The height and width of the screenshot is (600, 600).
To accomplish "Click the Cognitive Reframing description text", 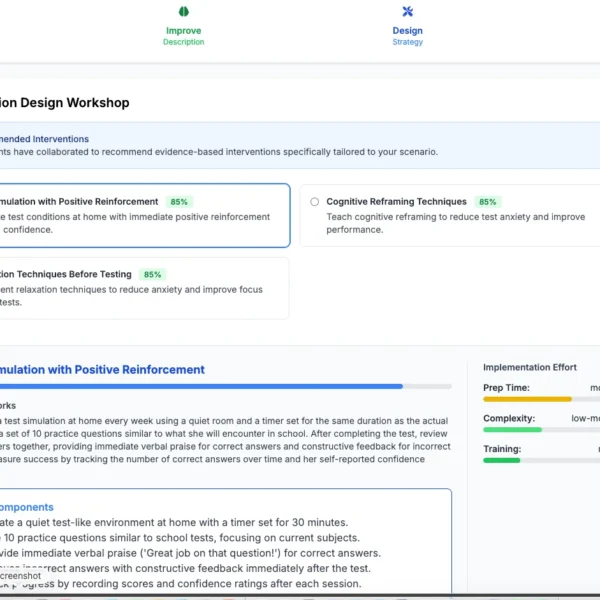I will click(x=455, y=223).
